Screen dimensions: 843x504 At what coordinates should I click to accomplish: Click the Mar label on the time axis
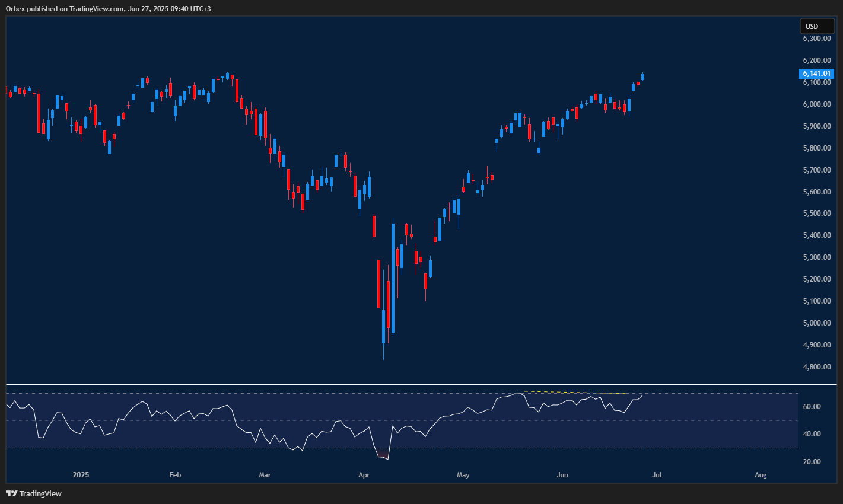(x=265, y=474)
